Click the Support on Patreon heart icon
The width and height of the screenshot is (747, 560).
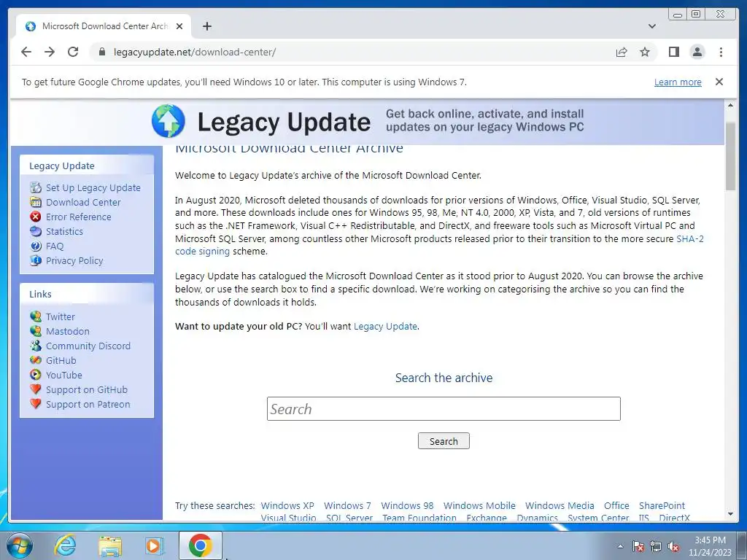[x=36, y=404]
